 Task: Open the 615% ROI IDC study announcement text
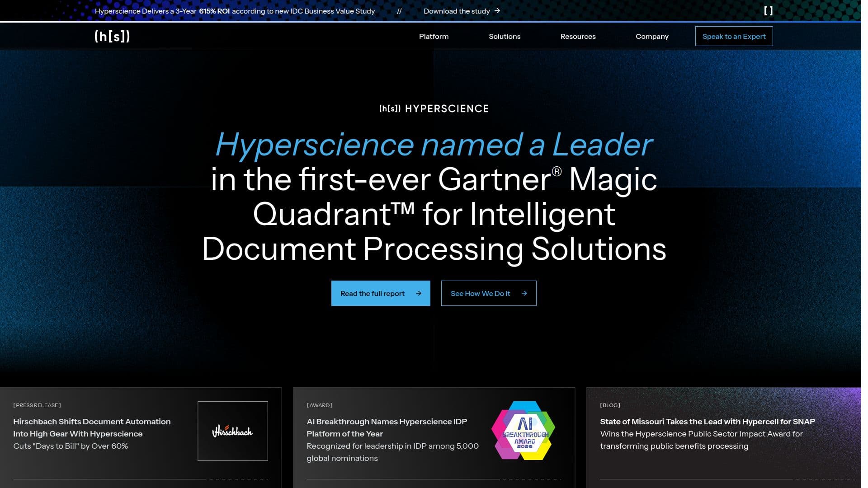point(235,11)
